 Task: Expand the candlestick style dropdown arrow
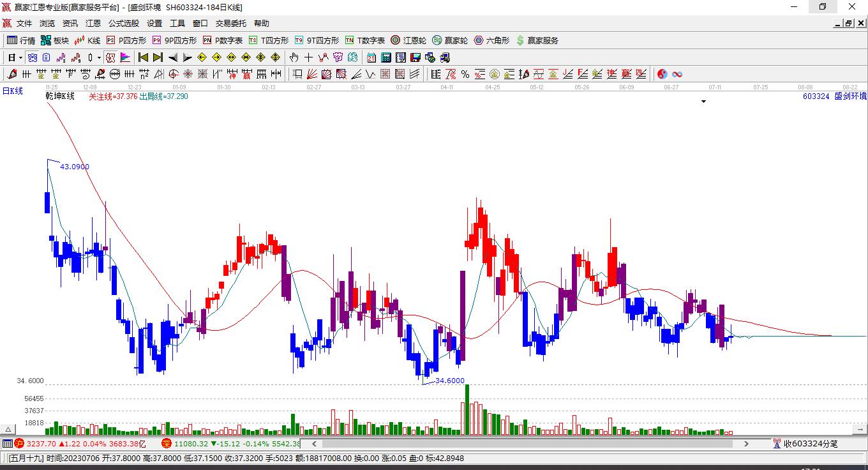(99, 57)
